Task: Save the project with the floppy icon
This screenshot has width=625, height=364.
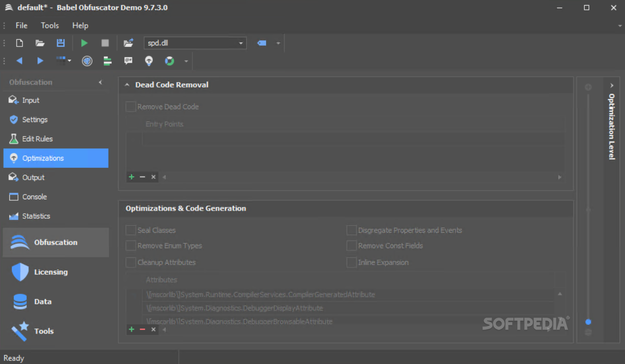Action: pyautogui.click(x=61, y=43)
